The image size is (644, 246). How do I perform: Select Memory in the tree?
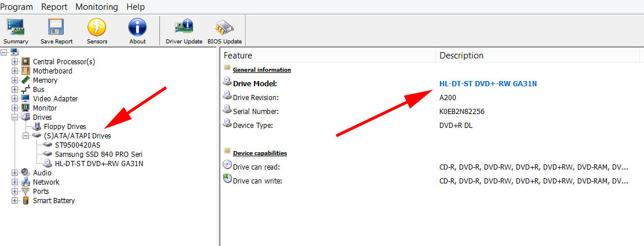(45, 80)
